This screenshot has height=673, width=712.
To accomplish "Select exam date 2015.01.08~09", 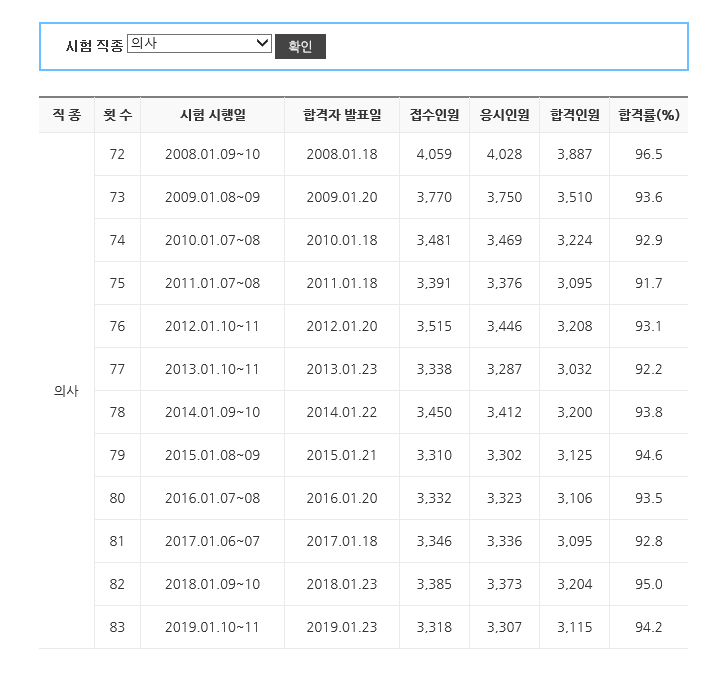I will [213, 455].
